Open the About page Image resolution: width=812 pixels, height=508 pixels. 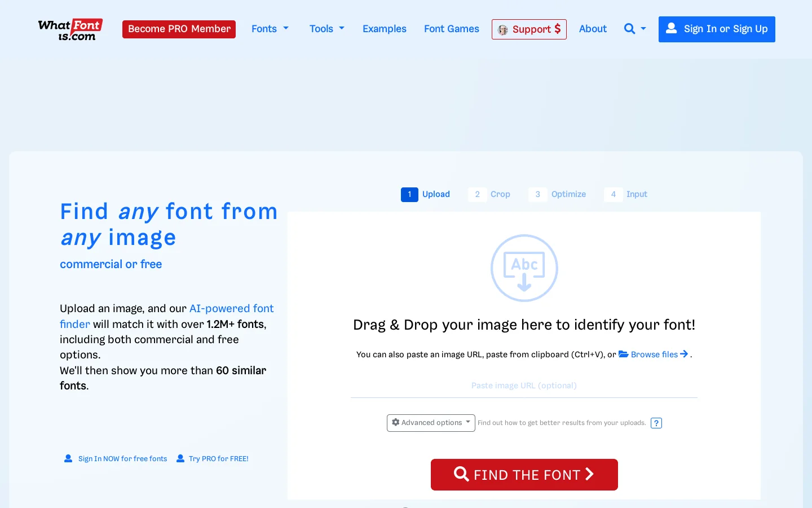click(x=593, y=29)
